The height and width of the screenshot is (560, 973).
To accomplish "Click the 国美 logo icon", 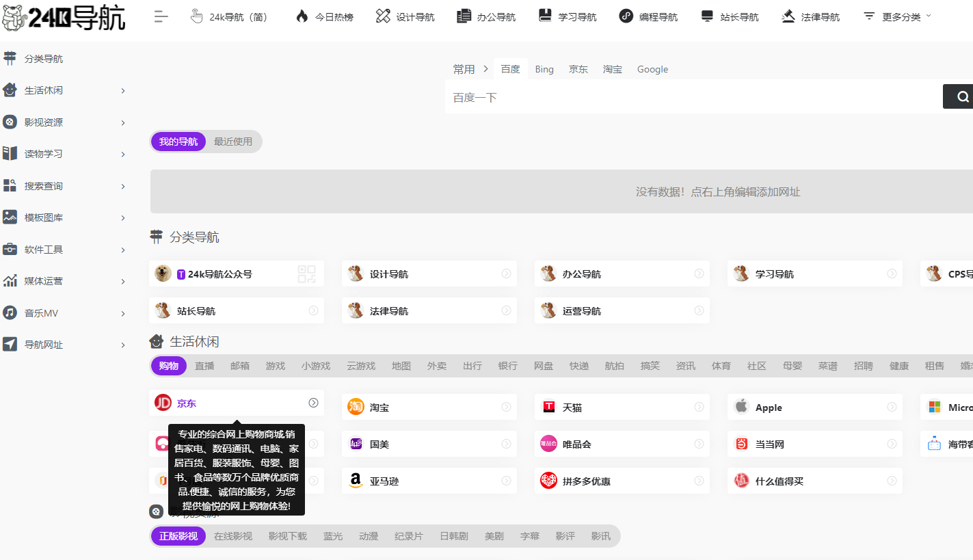I will [x=356, y=444].
